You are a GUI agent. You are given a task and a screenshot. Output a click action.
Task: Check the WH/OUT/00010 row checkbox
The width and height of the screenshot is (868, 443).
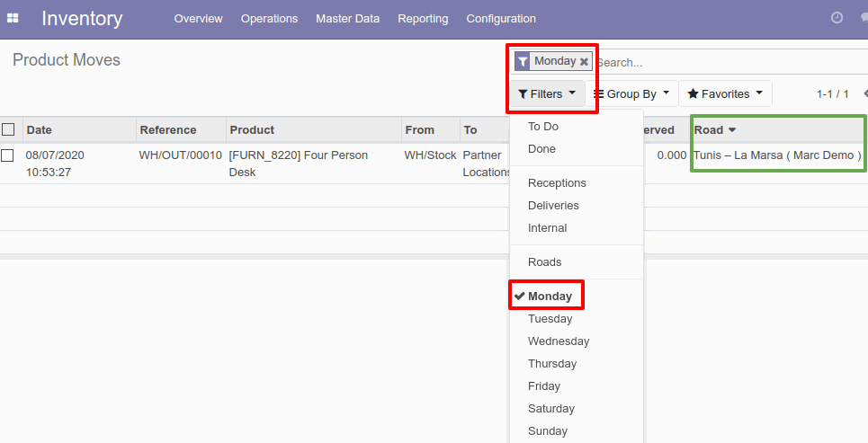(x=8, y=155)
